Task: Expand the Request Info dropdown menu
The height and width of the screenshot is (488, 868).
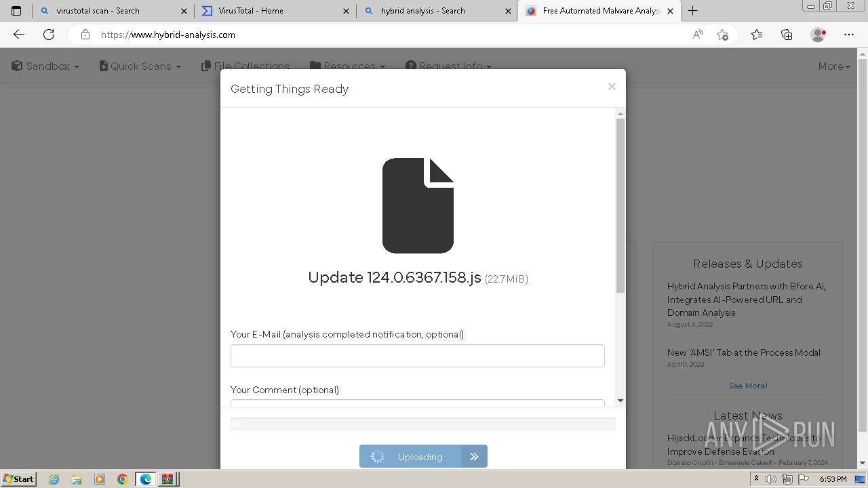Action: (x=448, y=66)
